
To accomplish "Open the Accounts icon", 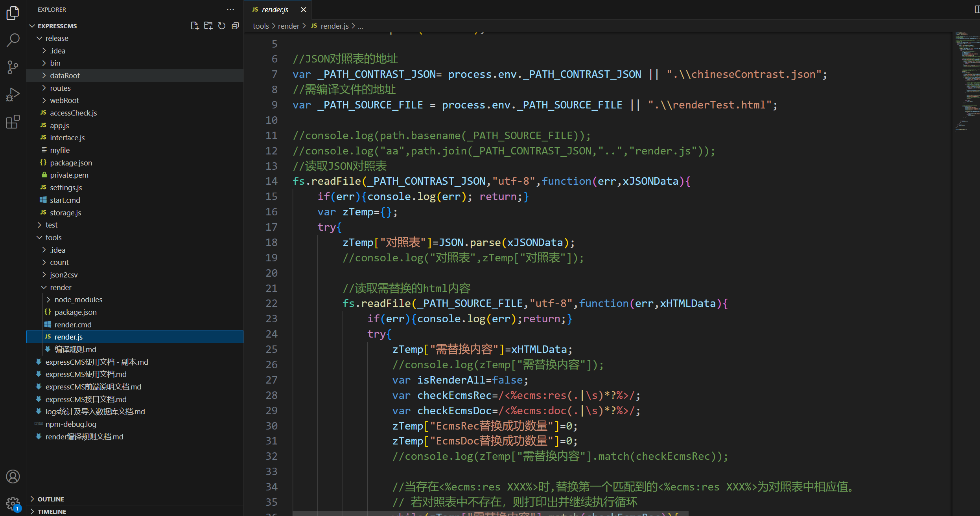I will (13, 476).
